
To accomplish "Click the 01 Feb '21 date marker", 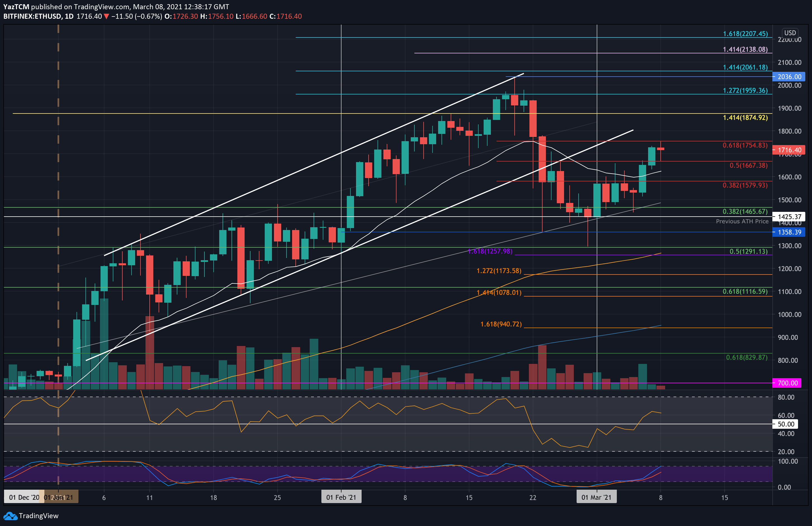I will pos(341,497).
